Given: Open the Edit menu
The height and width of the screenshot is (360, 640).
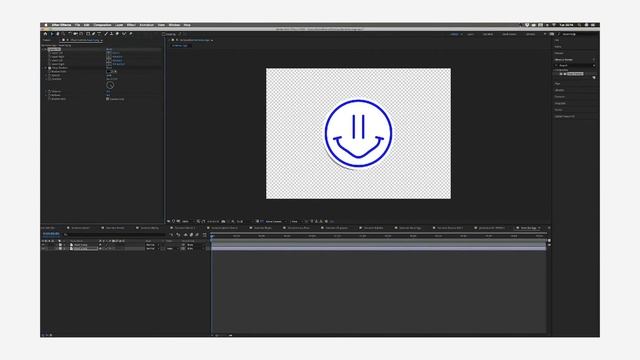Looking at the screenshot, I should coord(87,25).
